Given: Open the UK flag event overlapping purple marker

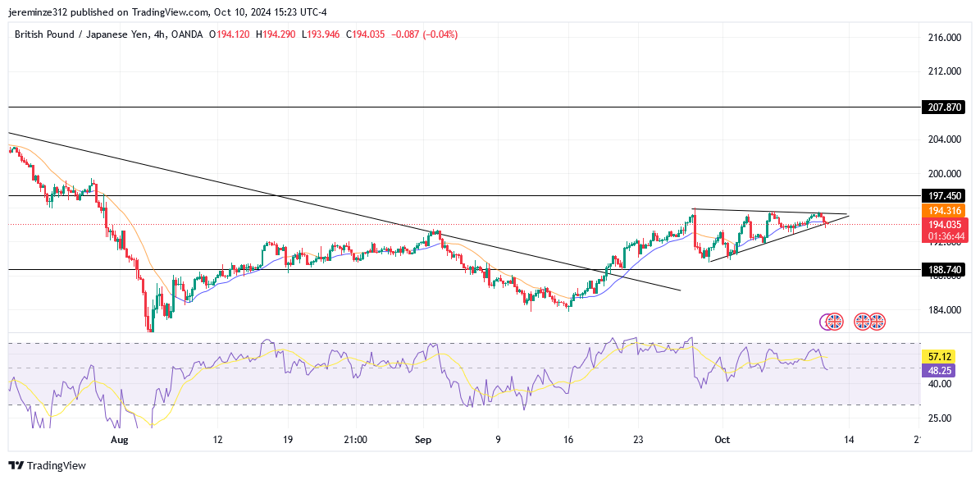Looking at the screenshot, I should pyautogui.click(x=836, y=322).
